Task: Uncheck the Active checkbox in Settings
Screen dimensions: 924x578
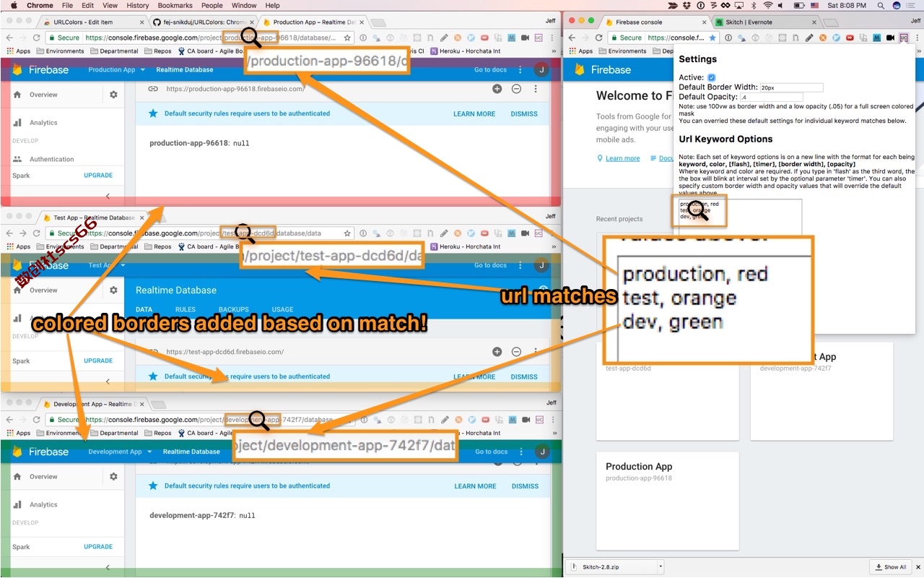Action: 712,77
